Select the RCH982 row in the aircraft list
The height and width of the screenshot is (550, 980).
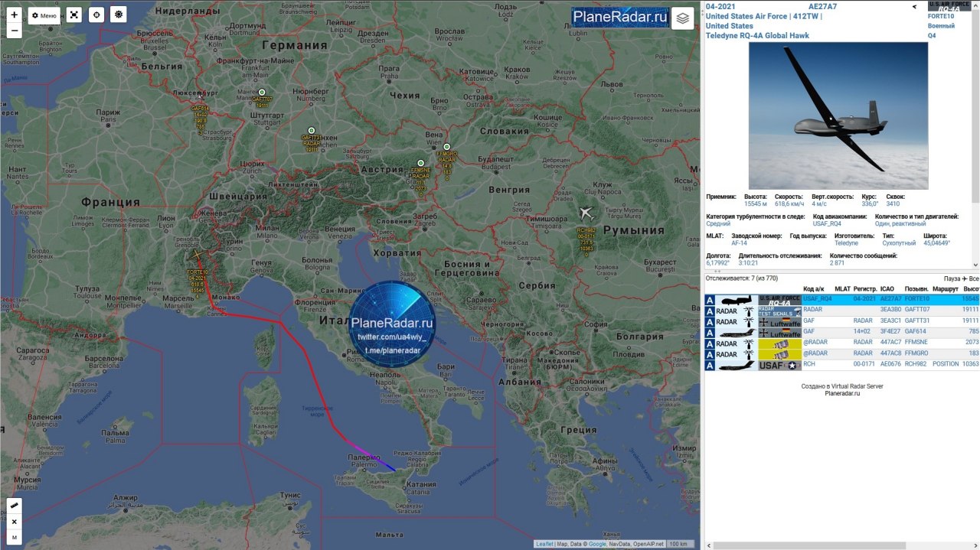click(x=842, y=364)
